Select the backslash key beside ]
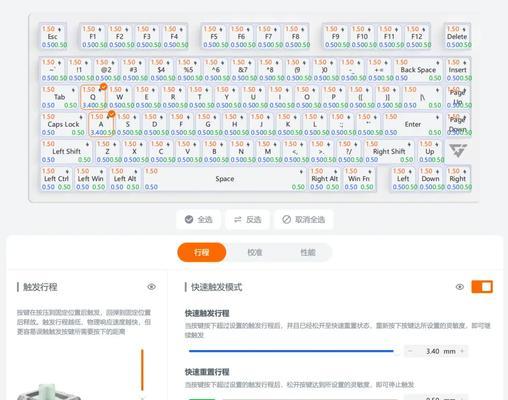This screenshot has width=508, height=400. [422, 97]
